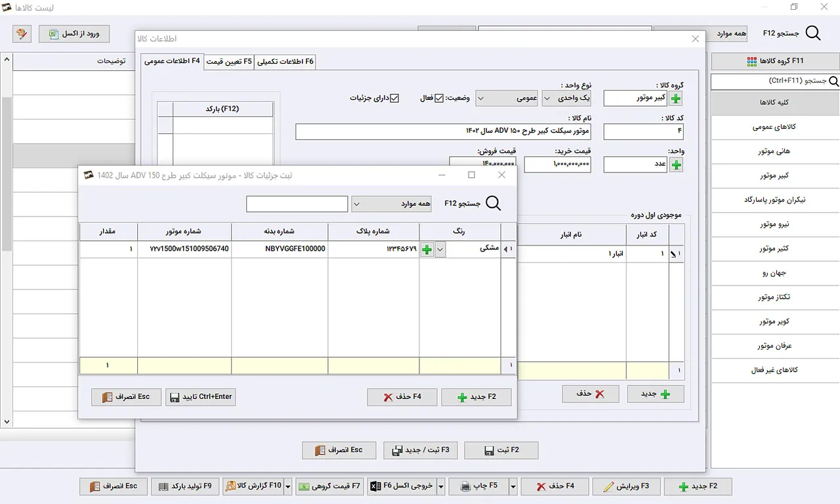Click F11 گروه کالاها groups button
This screenshot has height=504, width=840.
[x=775, y=61]
